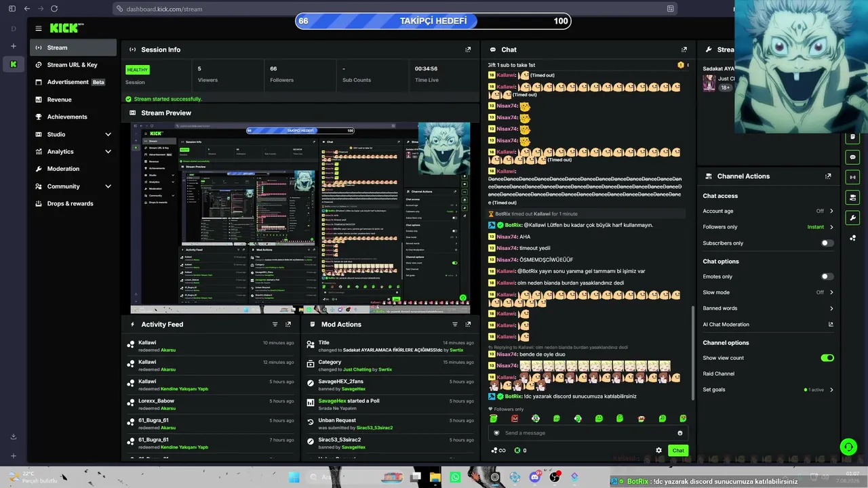868x488 pixels.
Task: Go to the Moderation page
Action: click(73, 169)
